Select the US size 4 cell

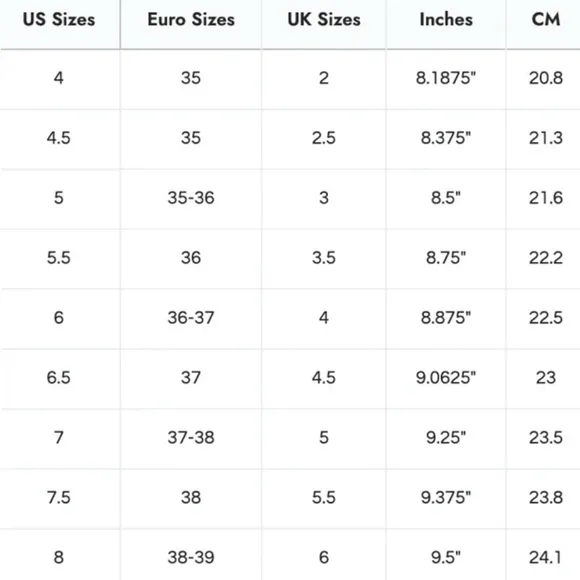(59, 78)
